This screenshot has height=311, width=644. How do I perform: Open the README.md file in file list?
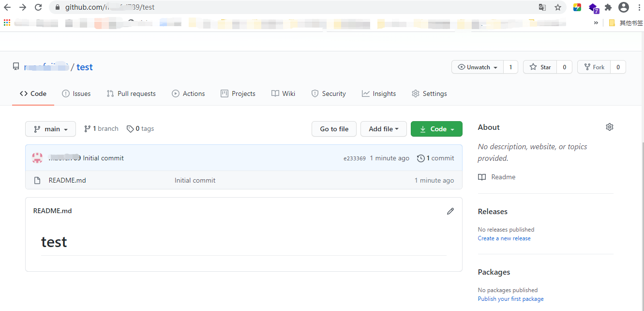click(x=67, y=180)
